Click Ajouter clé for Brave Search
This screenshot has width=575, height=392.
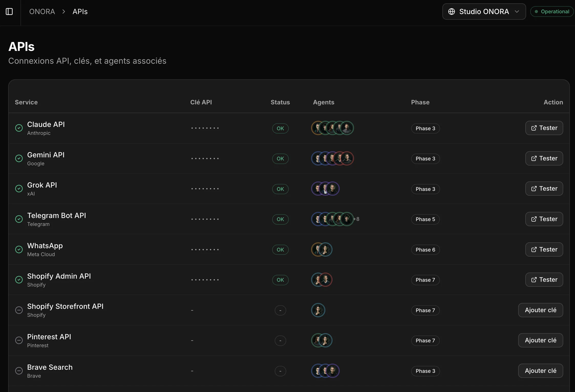(540, 371)
